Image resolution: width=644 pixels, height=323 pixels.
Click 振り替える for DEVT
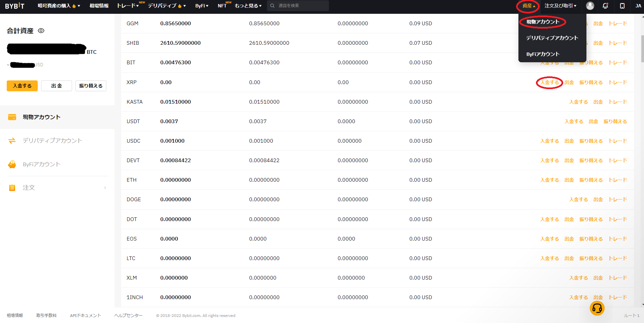pyautogui.click(x=591, y=160)
